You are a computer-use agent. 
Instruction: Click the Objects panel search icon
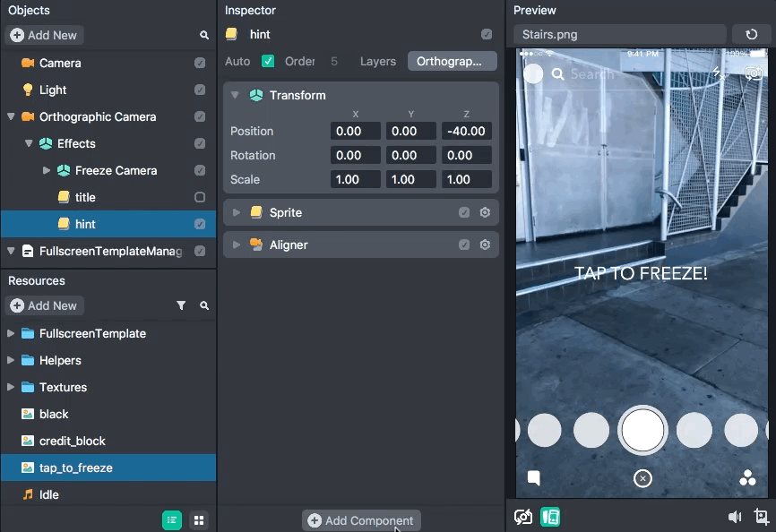pyautogui.click(x=204, y=35)
